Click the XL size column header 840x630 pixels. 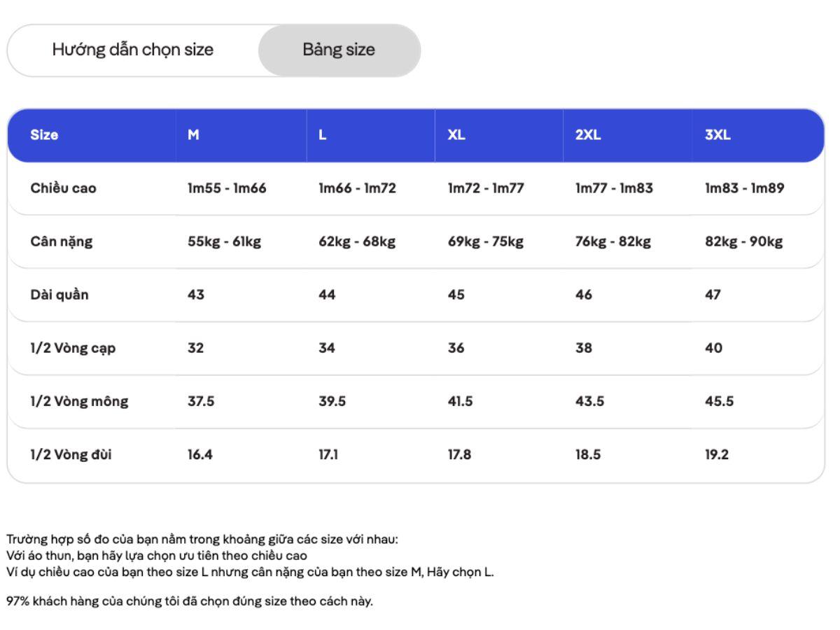click(x=456, y=135)
